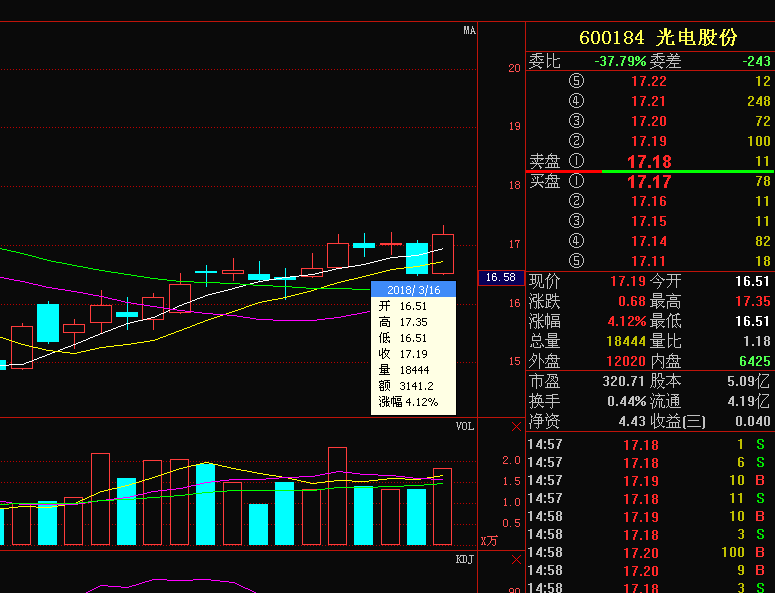The image size is (775, 593).
Task: Select sell level 3 circled icon
Action: click(575, 121)
